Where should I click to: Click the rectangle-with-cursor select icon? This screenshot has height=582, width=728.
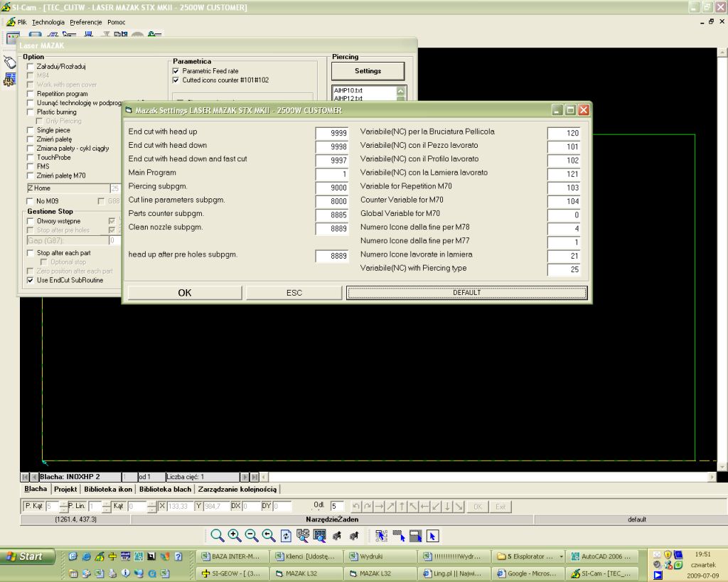click(x=415, y=536)
